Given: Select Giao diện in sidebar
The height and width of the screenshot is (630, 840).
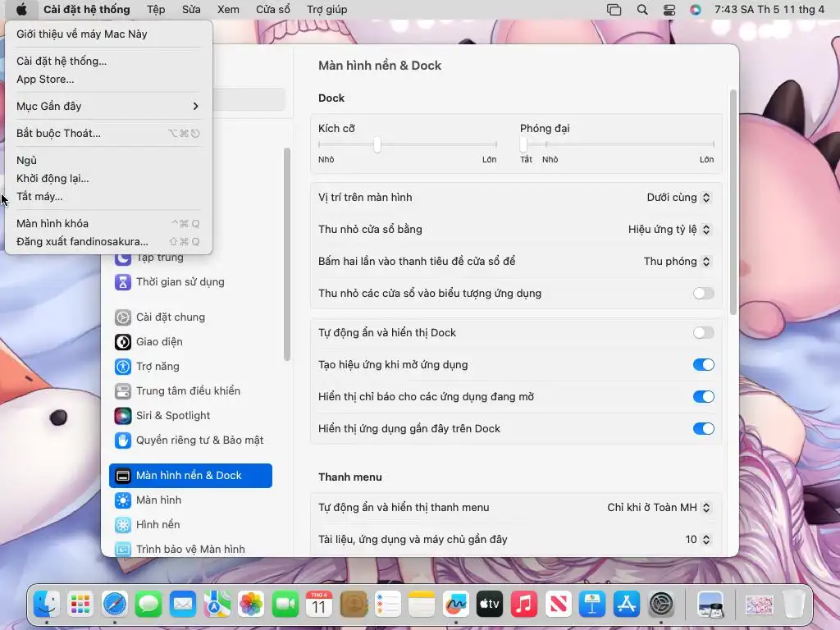Looking at the screenshot, I should (x=191, y=342).
